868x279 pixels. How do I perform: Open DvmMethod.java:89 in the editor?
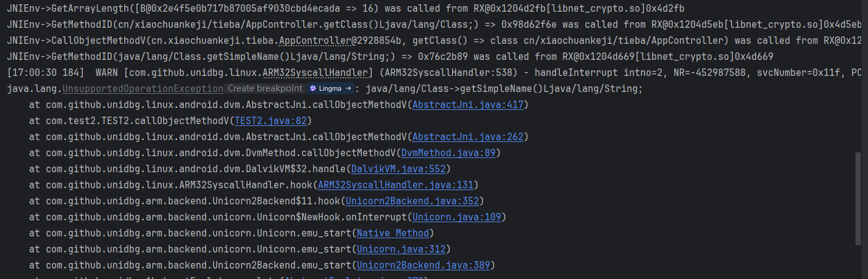[x=451, y=152]
